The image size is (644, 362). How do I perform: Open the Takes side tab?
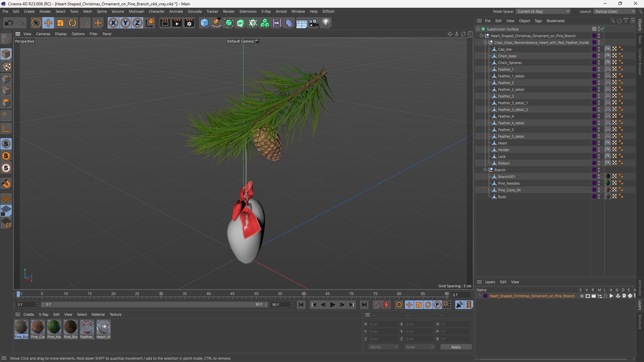(x=640, y=40)
